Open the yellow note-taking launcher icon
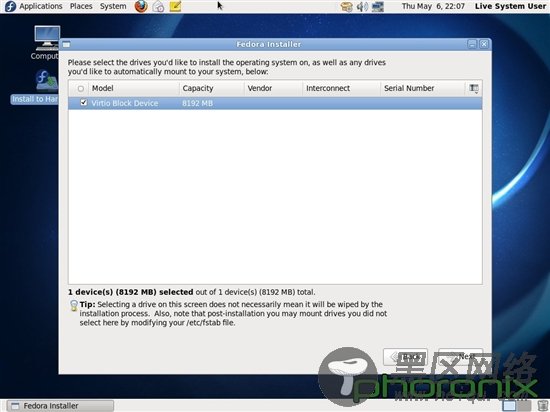Screen dimensions: 550x412 (x=175, y=6)
